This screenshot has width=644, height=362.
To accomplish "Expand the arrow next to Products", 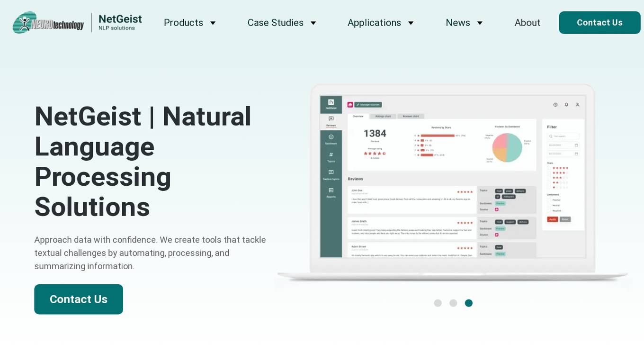I will click(x=213, y=23).
